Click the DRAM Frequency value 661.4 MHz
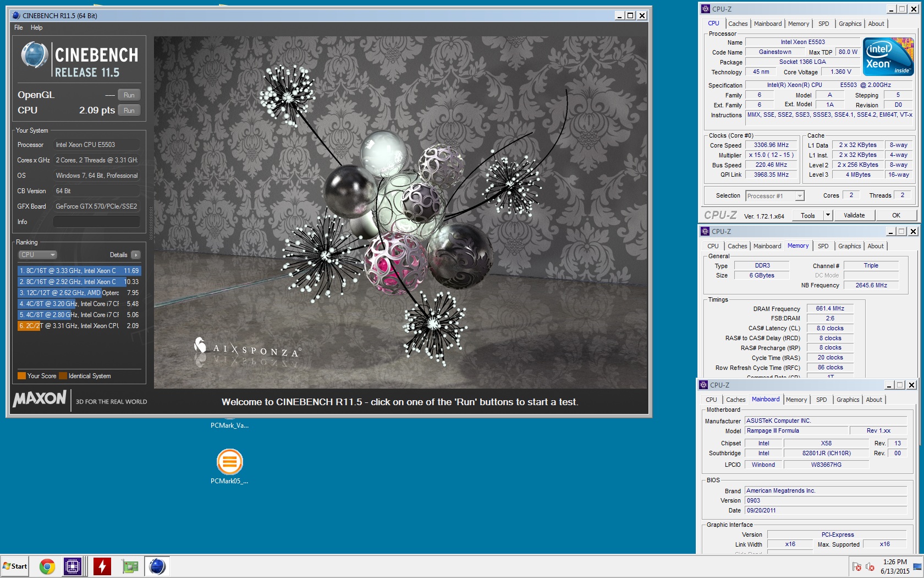Image resolution: width=924 pixels, height=578 pixels. click(830, 309)
